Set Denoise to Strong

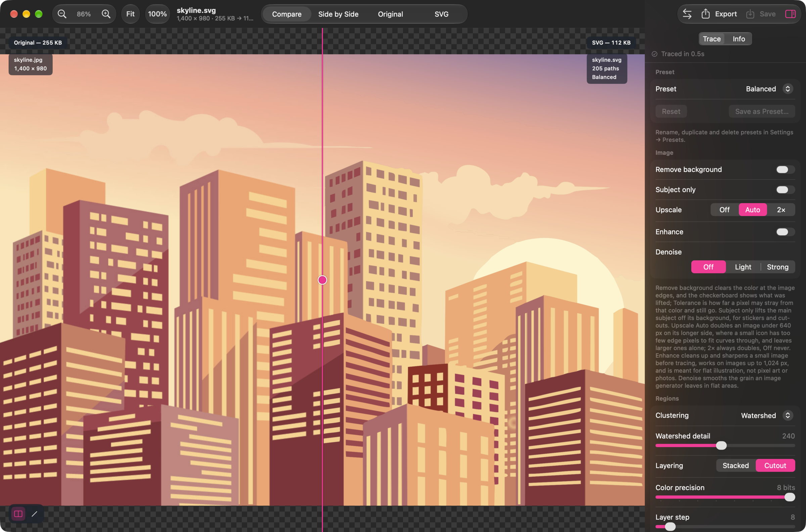(777, 267)
